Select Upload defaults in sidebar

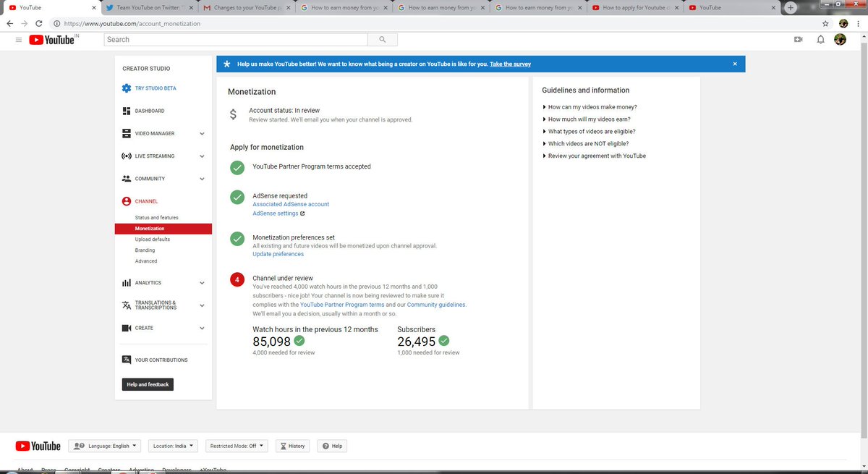[153, 240]
